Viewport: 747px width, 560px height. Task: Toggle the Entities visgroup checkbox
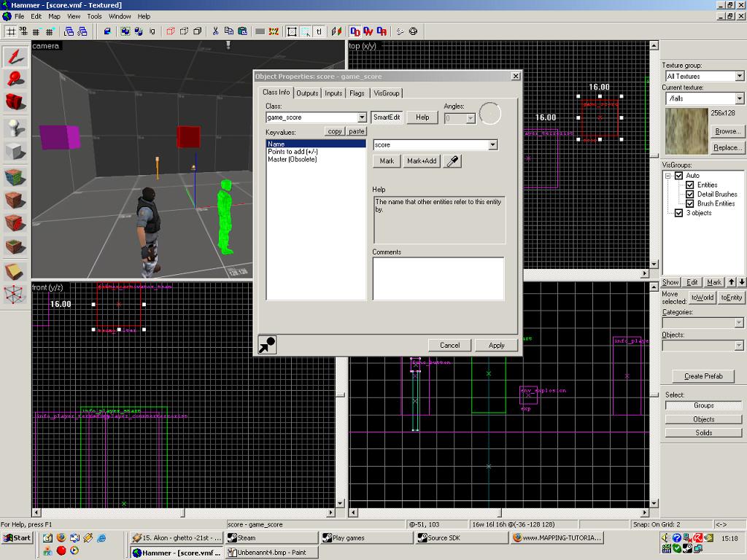(x=690, y=185)
